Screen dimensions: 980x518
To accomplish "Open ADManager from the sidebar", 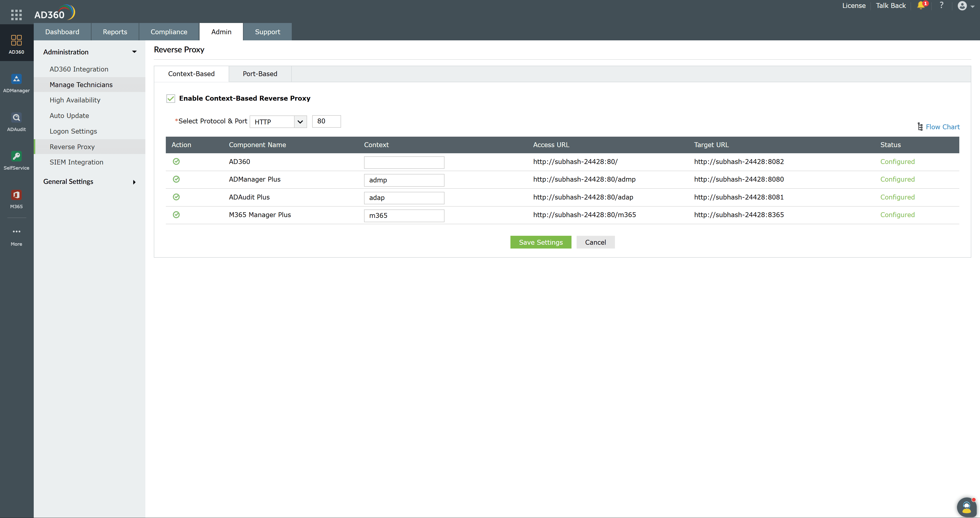I will (16, 83).
